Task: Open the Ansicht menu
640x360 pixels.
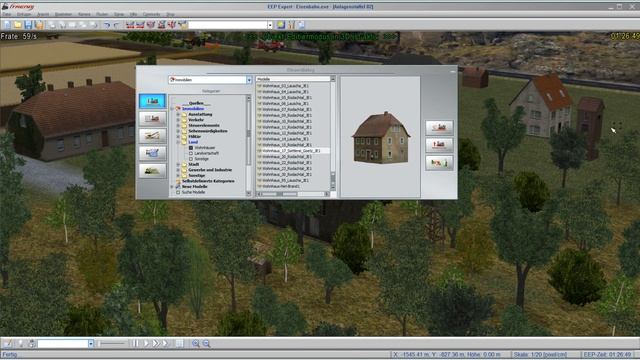Action: (43, 14)
